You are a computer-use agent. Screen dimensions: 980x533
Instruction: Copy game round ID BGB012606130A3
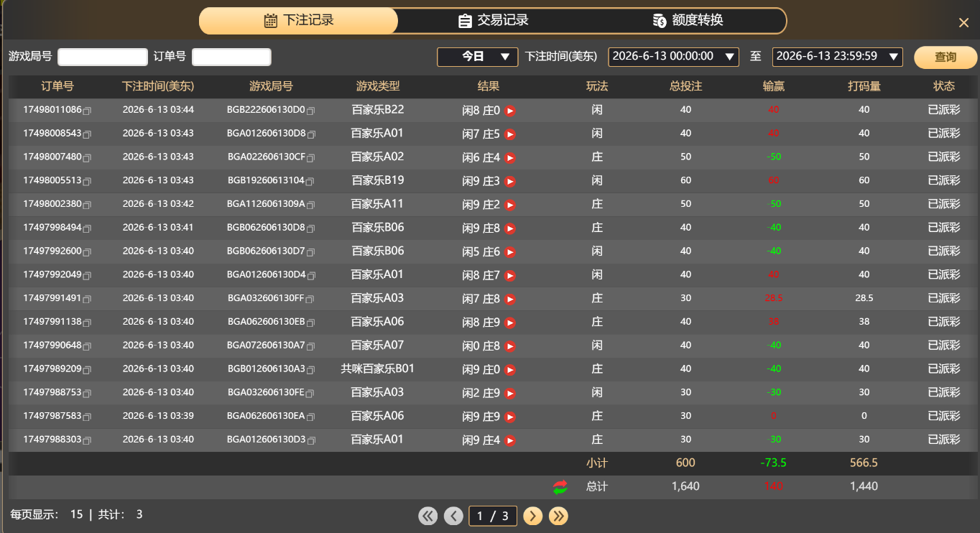click(x=311, y=371)
